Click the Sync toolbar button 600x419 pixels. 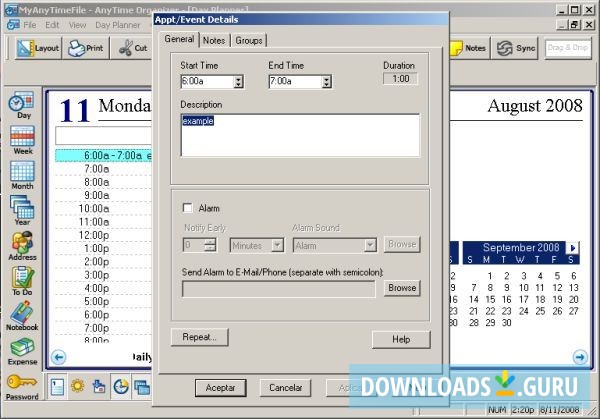515,48
